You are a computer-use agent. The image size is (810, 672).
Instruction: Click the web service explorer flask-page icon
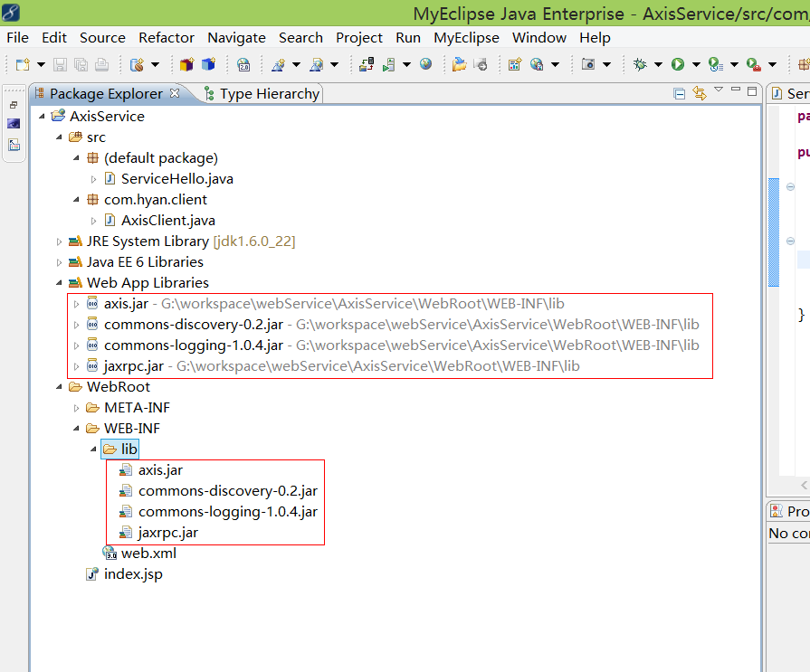point(316,64)
